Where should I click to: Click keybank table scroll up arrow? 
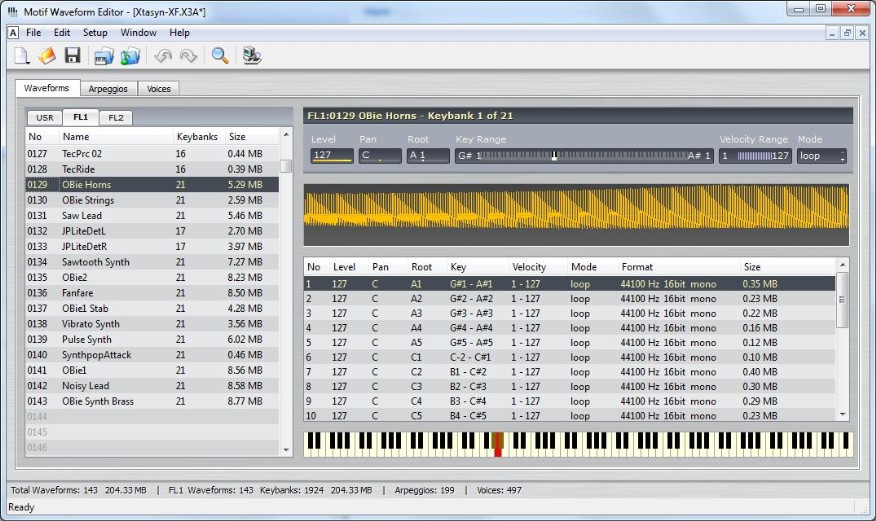coord(842,265)
